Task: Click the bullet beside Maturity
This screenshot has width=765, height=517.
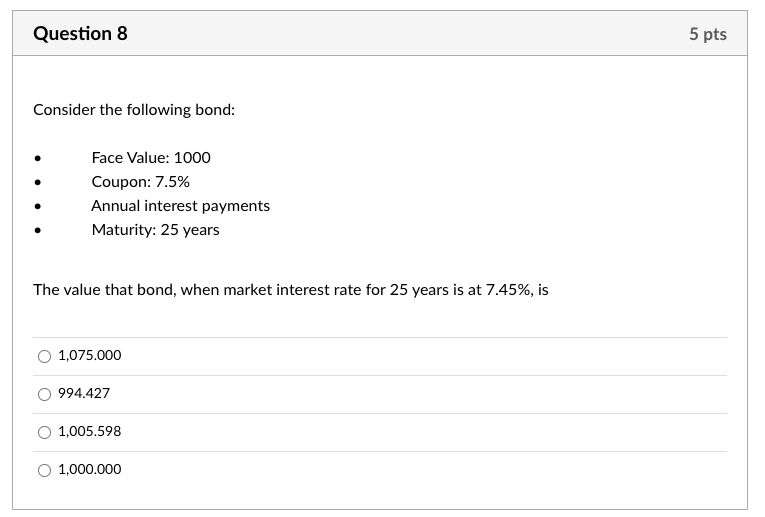Action: [38, 231]
